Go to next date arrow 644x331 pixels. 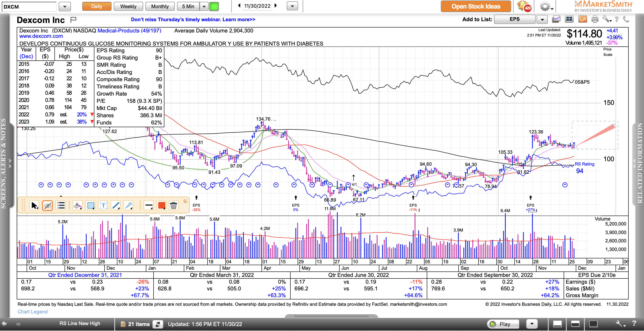276,5
